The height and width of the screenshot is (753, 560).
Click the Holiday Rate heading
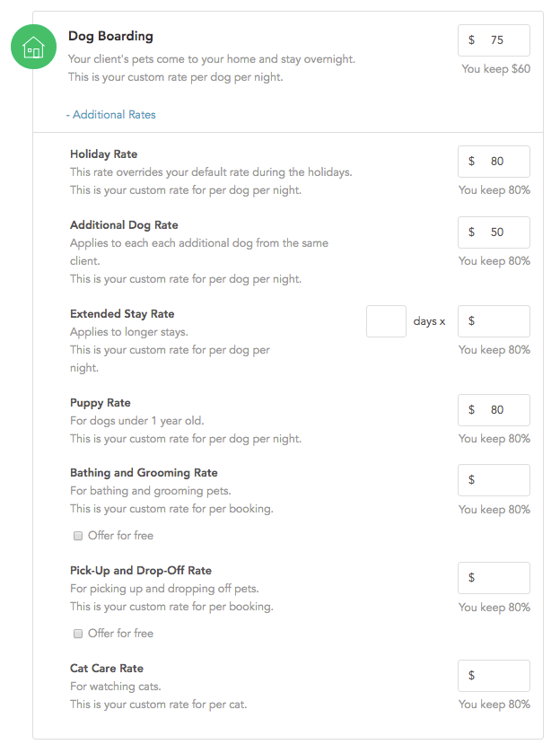(103, 153)
